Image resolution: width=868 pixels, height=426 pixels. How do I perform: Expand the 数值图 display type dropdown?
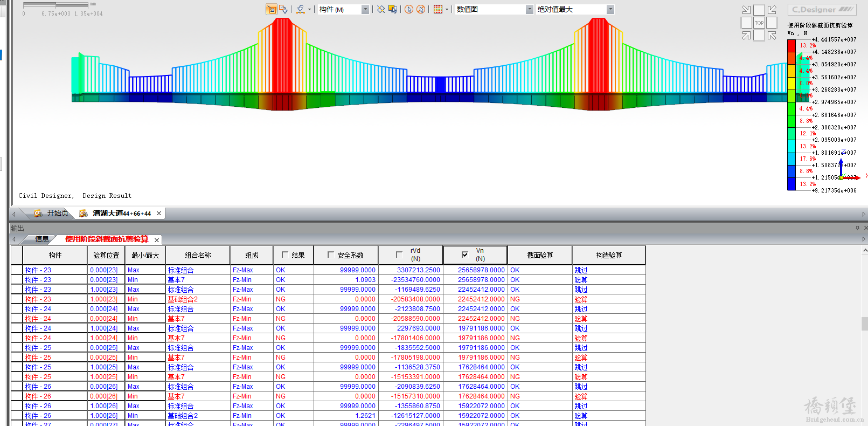pos(529,9)
